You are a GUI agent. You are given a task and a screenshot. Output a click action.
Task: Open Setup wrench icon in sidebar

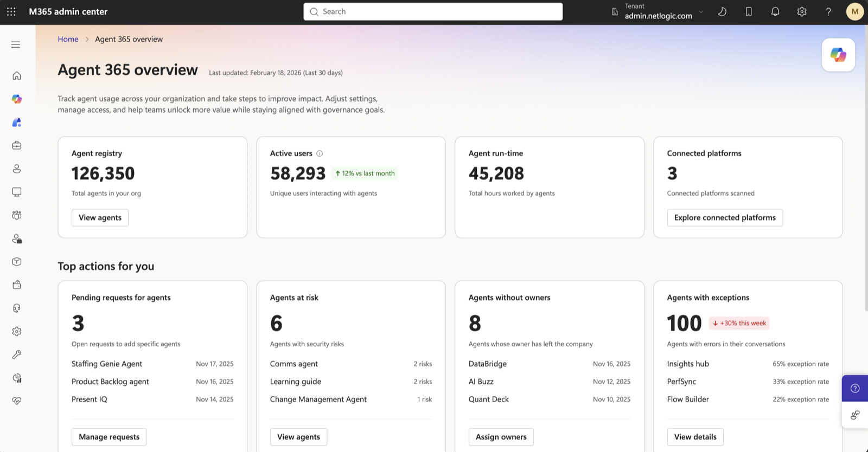[x=17, y=354]
